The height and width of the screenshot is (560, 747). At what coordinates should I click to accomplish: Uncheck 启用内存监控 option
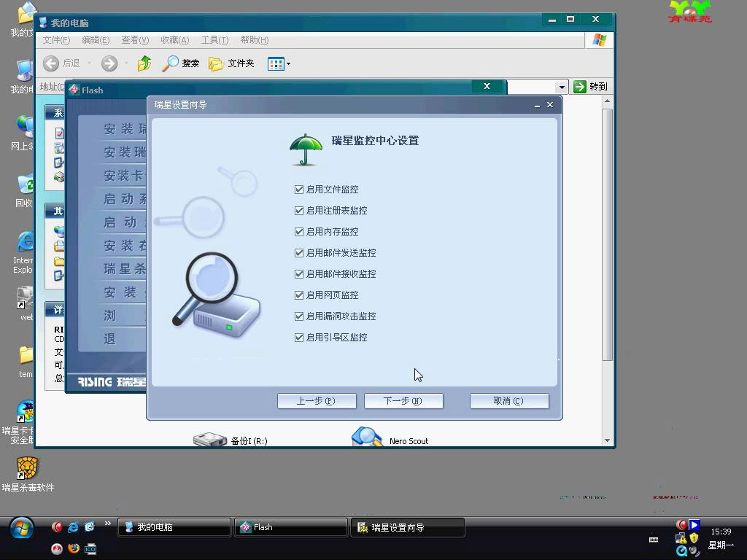click(299, 232)
